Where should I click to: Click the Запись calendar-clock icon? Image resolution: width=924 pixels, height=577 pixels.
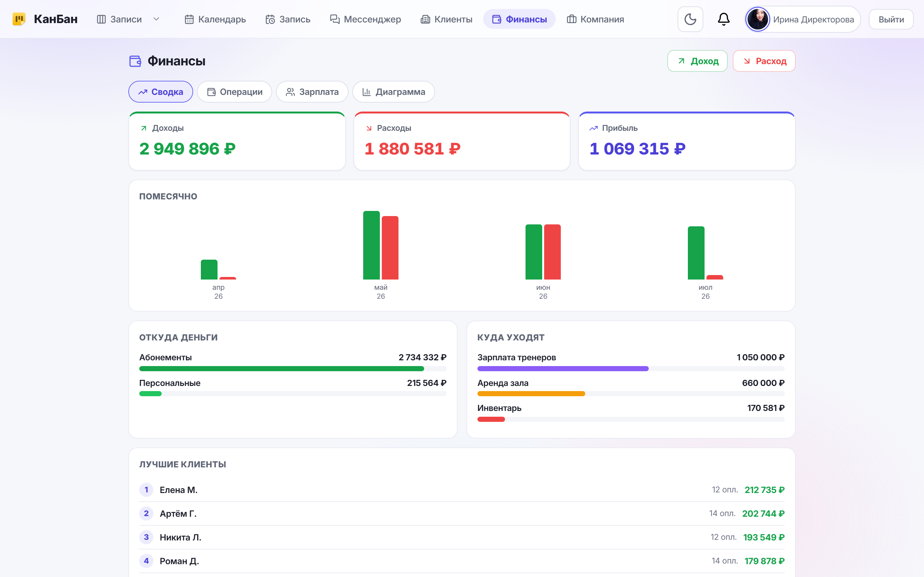tap(270, 20)
